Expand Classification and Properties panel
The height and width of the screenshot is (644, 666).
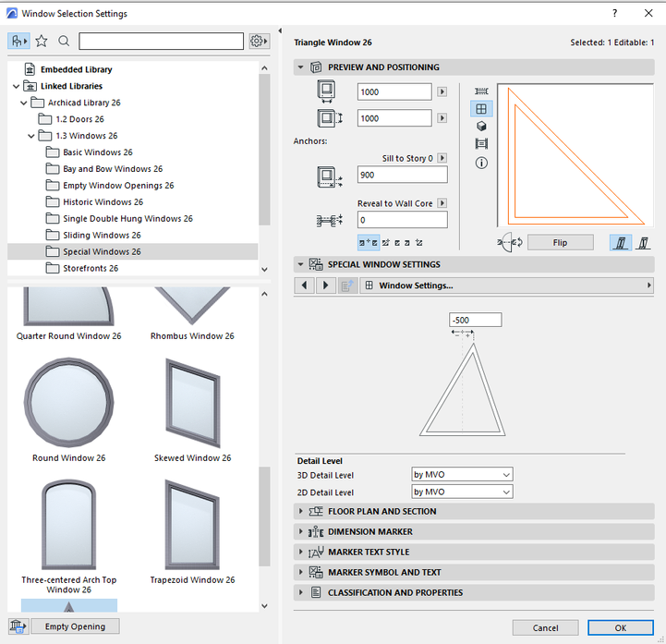click(300, 592)
